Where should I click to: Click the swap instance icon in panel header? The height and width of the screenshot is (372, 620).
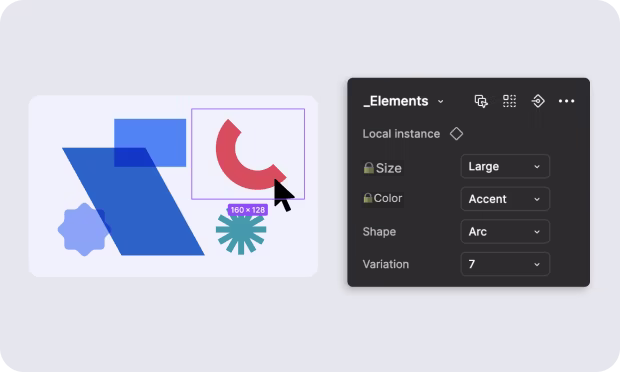481,101
